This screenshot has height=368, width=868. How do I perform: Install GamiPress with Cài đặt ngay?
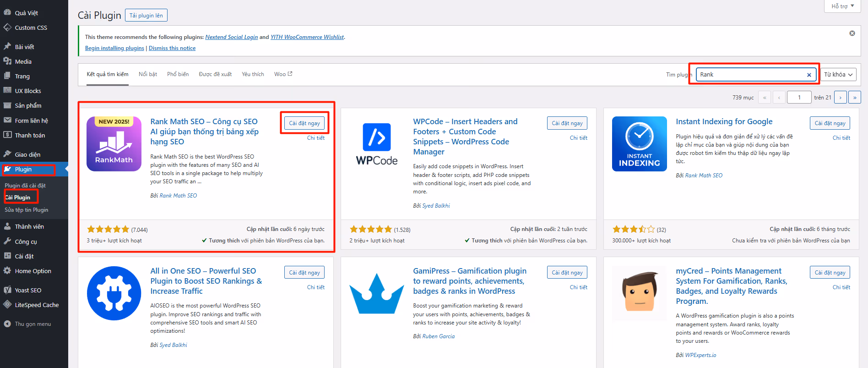click(x=567, y=273)
